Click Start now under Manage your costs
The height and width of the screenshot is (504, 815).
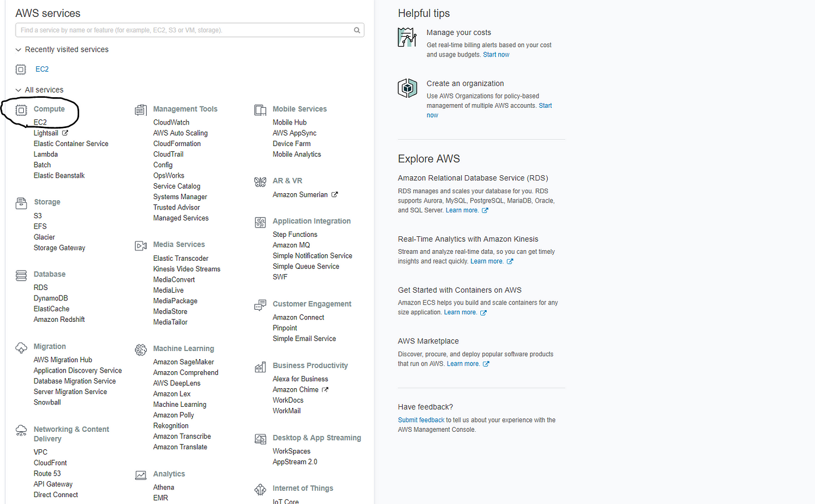pos(496,55)
